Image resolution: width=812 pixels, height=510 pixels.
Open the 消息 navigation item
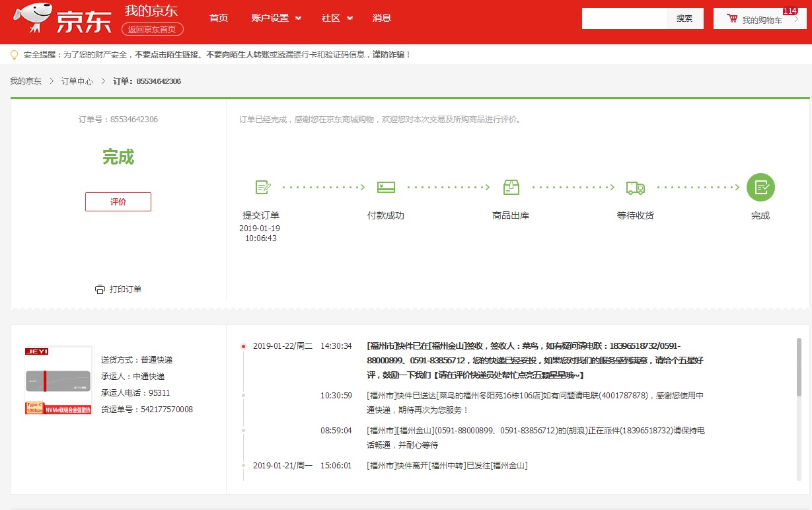(x=381, y=18)
